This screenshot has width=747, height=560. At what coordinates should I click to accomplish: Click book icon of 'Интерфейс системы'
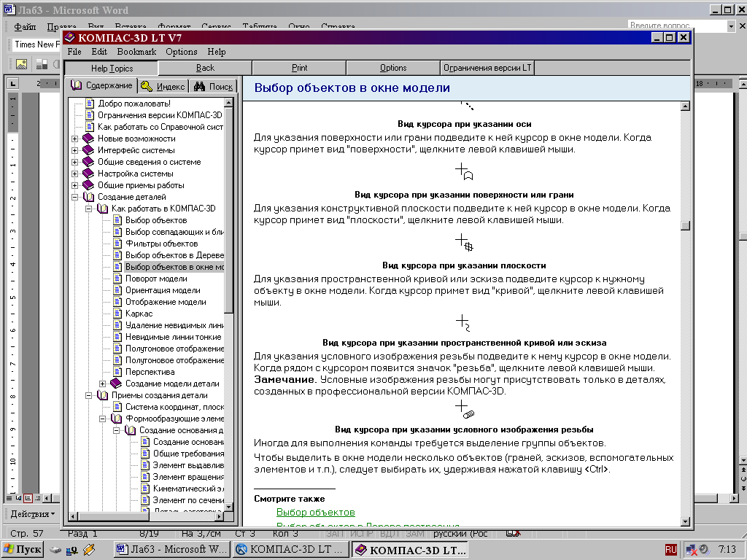tap(88, 150)
